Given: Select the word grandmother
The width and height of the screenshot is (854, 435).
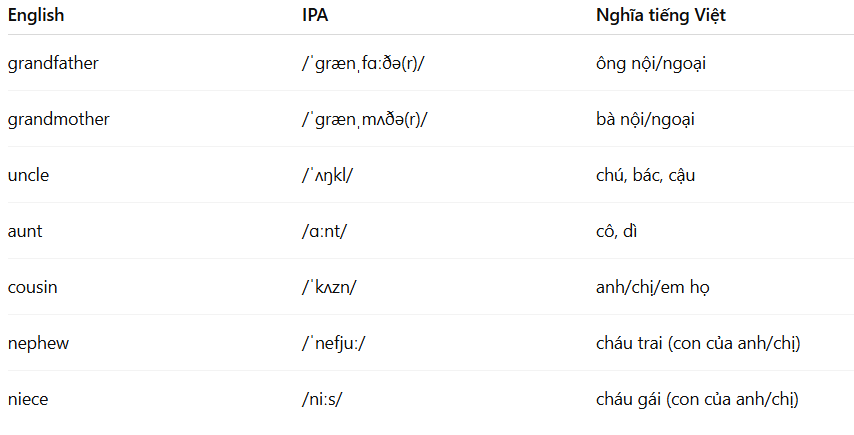Looking at the screenshot, I should click(58, 119).
